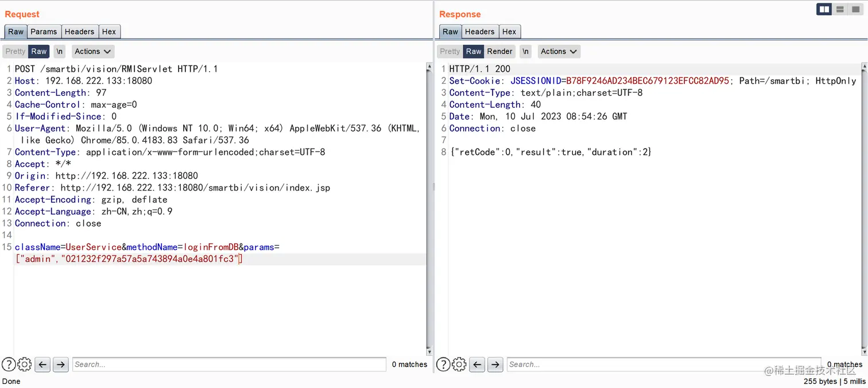The height and width of the screenshot is (388, 868).
Task: Click the Accept: */* header line
Action: pos(43,164)
